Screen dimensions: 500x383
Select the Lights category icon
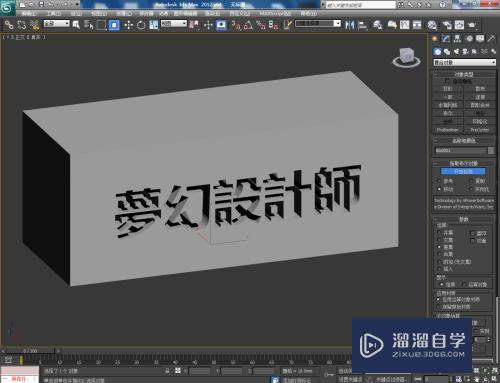pyautogui.click(x=456, y=51)
